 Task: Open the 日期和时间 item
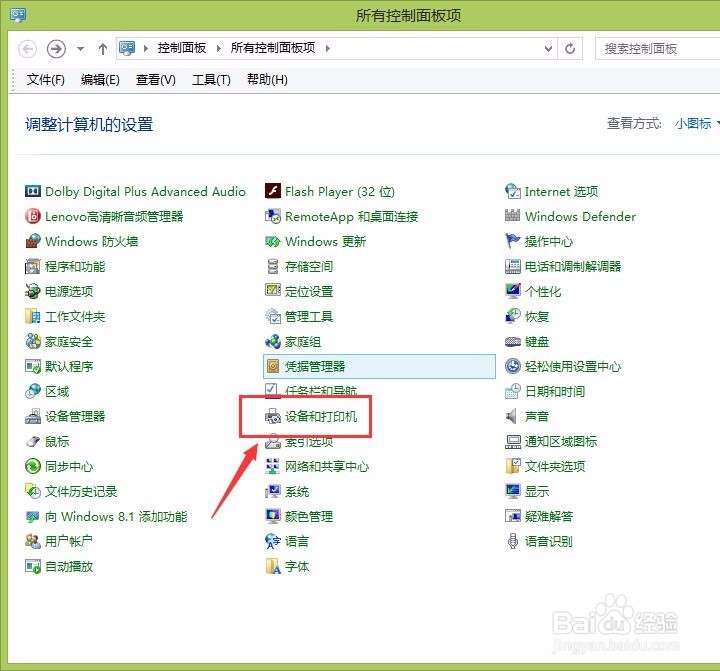pyautogui.click(x=545, y=391)
